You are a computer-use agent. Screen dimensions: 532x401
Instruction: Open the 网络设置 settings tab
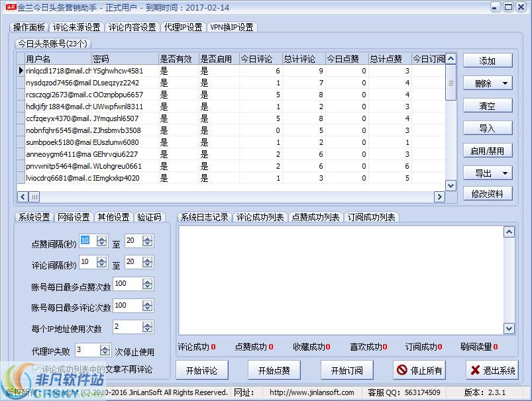74,217
